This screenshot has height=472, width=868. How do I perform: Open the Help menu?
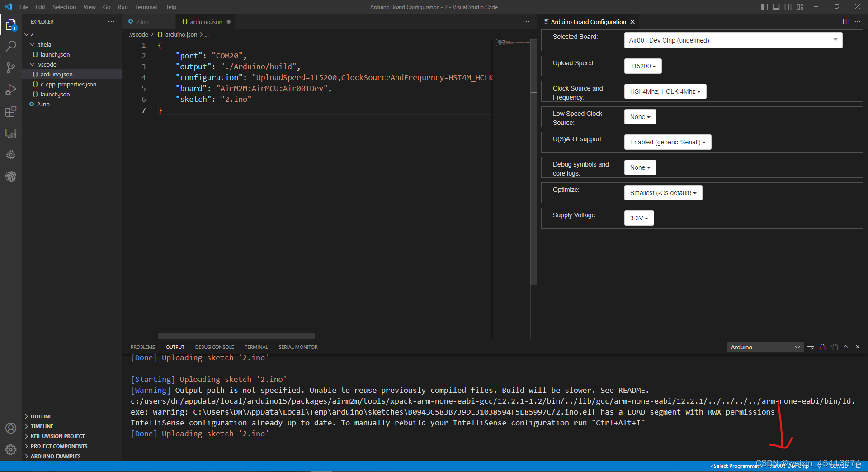click(x=170, y=7)
